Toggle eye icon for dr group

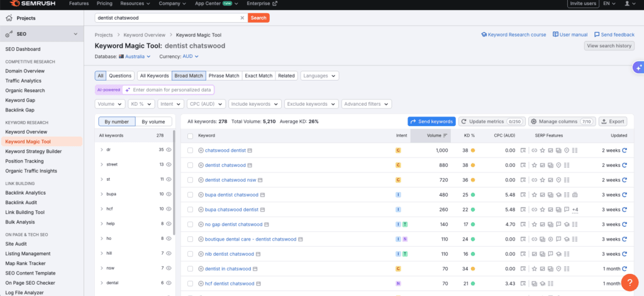169,150
